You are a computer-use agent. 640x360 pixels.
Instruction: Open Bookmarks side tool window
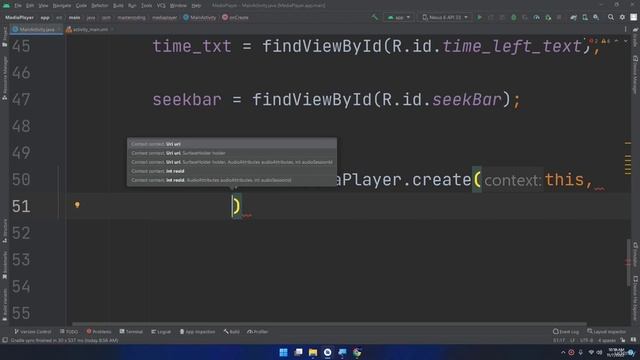point(4,265)
